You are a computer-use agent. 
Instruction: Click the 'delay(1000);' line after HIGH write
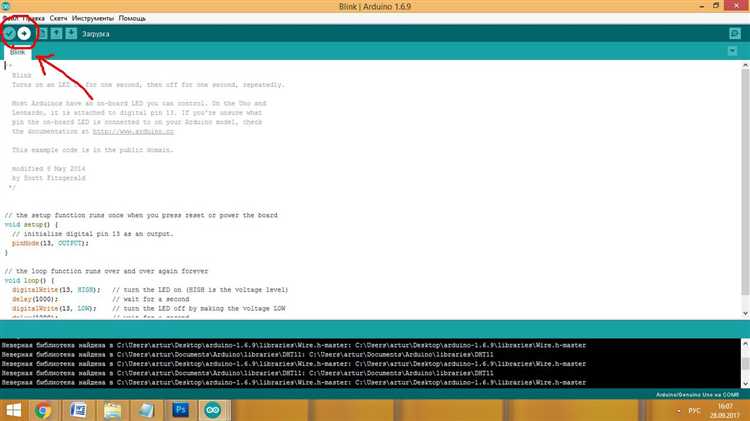(x=34, y=299)
